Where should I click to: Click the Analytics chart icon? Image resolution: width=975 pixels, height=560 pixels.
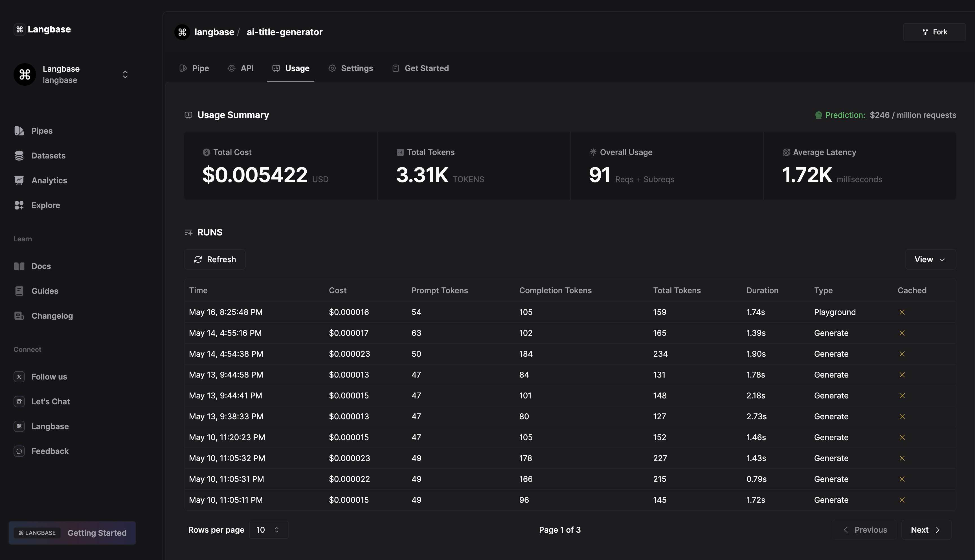click(x=19, y=180)
